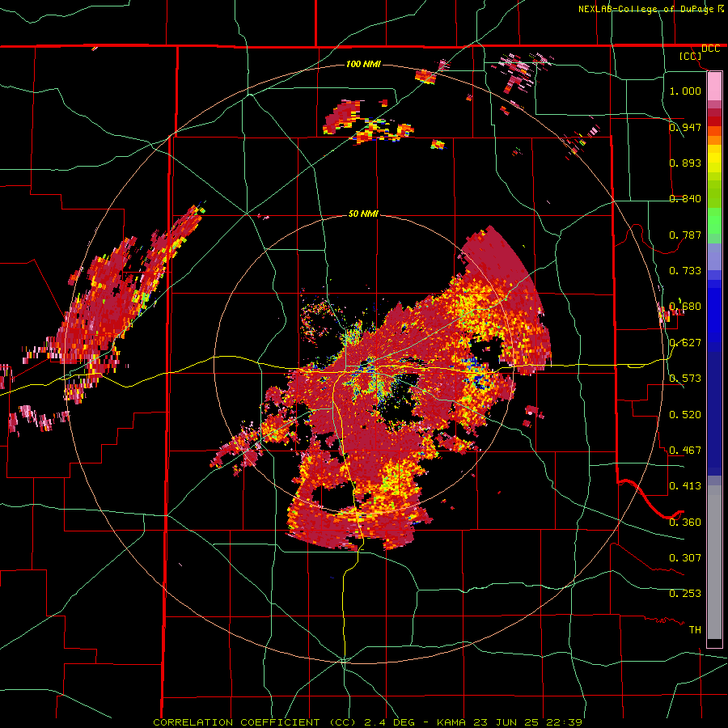Click the CORRELATION COEFFICIENT (CC) caption text

point(255,722)
